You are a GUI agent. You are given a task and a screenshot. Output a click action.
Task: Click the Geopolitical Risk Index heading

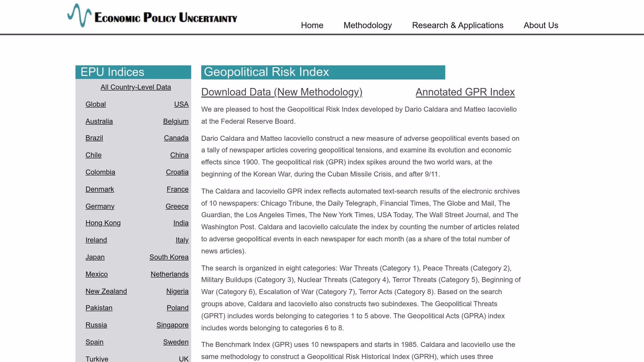(266, 72)
